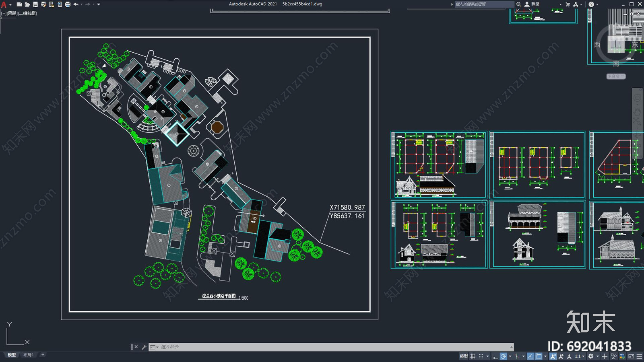Click 西 (West) on the ViewCube

(x=597, y=45)
